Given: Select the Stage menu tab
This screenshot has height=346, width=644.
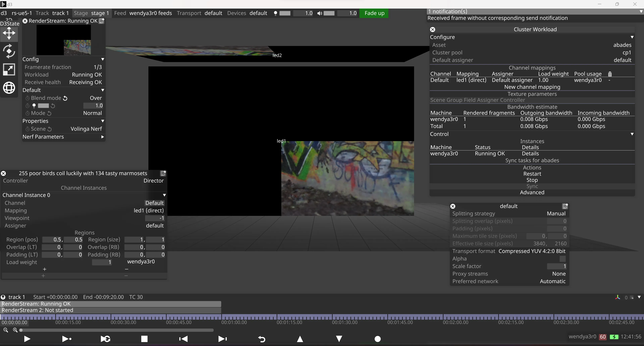Looking at the screenshot, I should [81, 13].
